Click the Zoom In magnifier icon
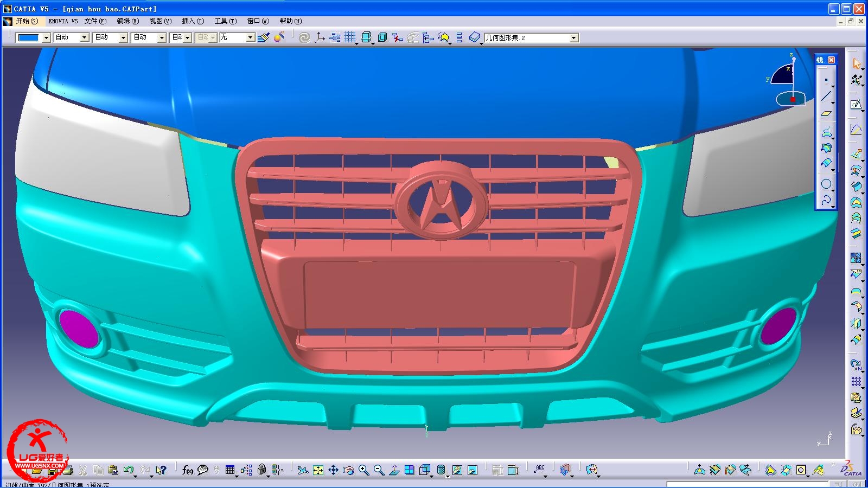868x488 pixels. click(x=363, y=470)
